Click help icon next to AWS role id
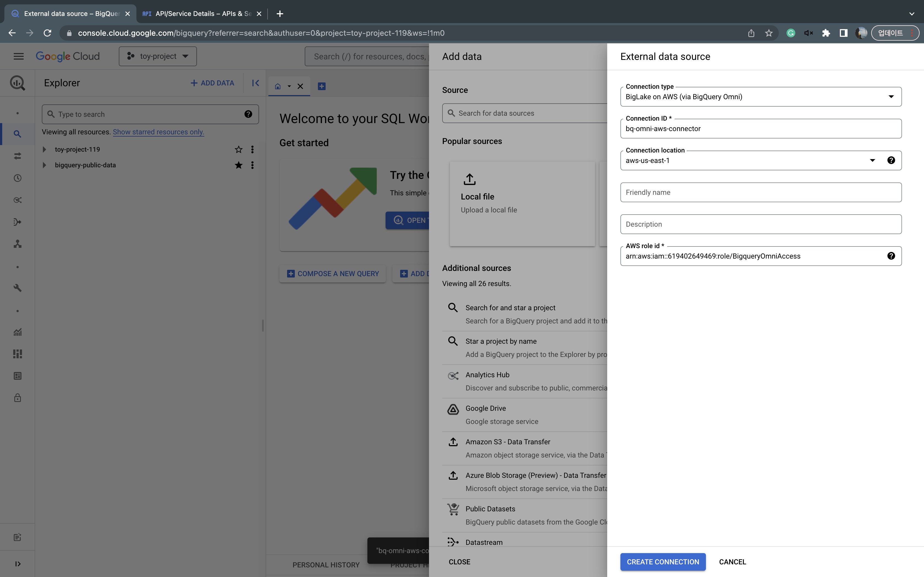The image size is (924, 577). [891, 256]
